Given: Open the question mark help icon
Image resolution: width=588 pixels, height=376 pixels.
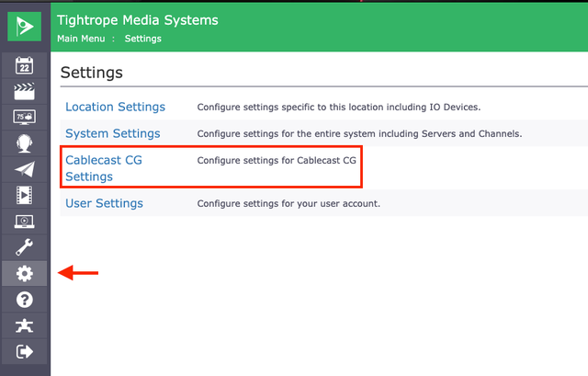Looking at the screenshot, I should [x=25, y=300].
